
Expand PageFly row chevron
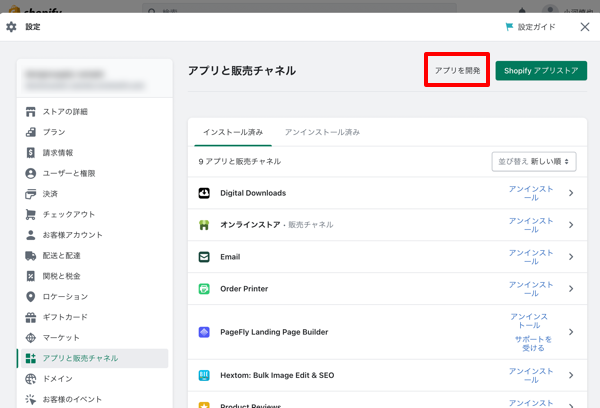pos(571,332)
